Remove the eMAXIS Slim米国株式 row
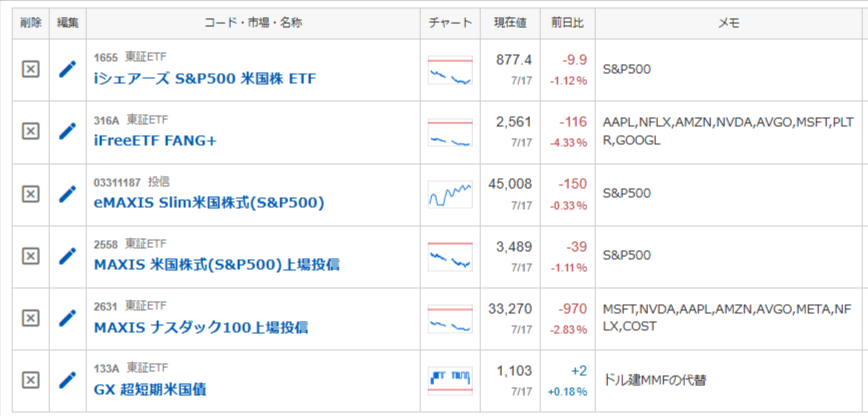 (x=30, y=194)
